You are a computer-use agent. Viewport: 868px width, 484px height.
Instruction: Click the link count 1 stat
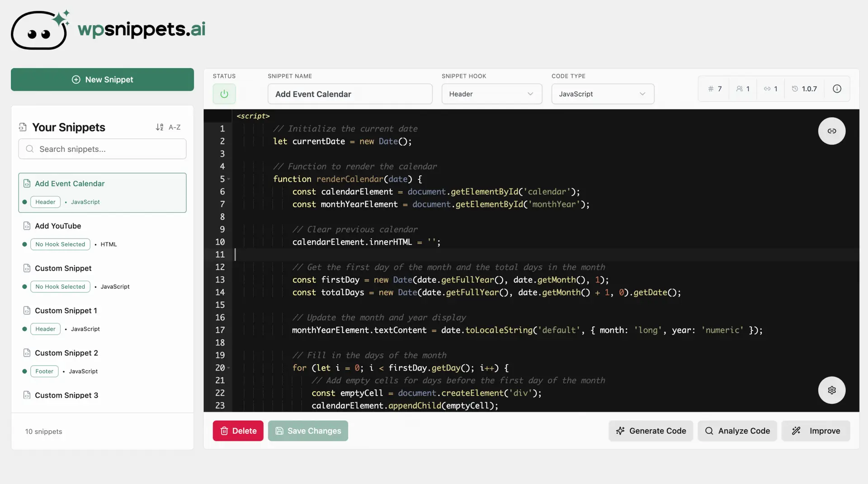click(771, 89)
